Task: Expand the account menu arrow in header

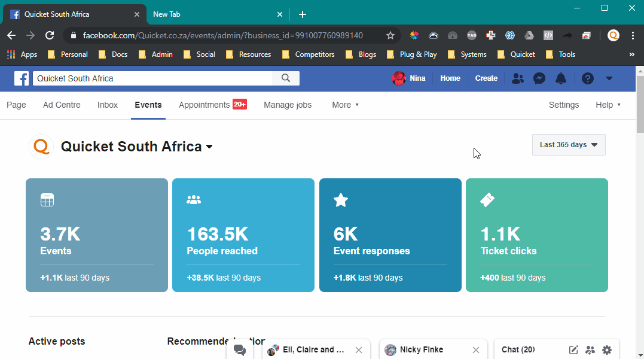Action: 609,78
